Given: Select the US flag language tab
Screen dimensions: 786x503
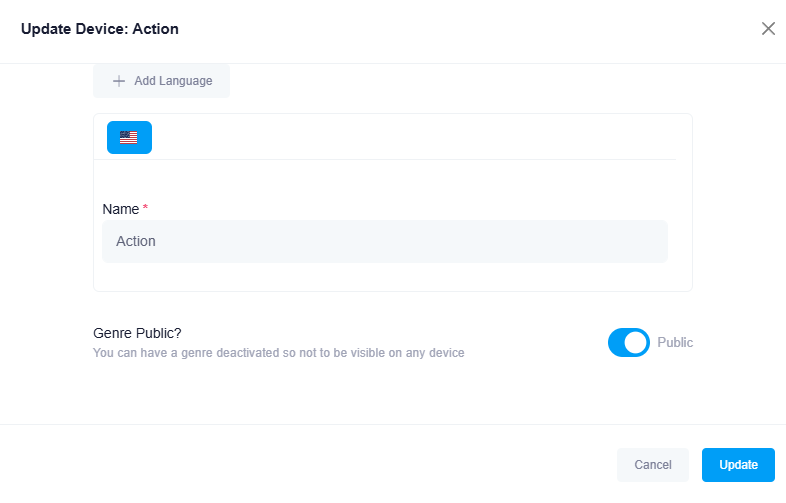Looking at the screenshot, I should [129, 138].
